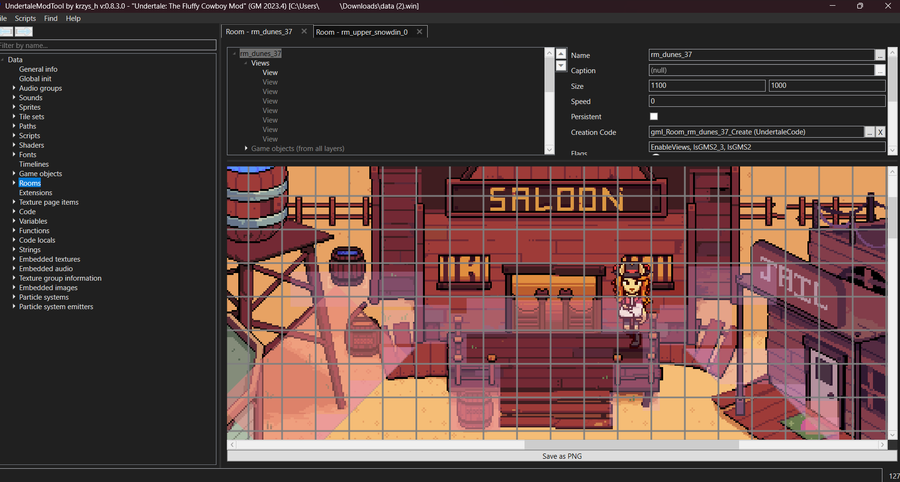Click the room canvas horizontal scroll-right arrow

click(x=883, y=445)
